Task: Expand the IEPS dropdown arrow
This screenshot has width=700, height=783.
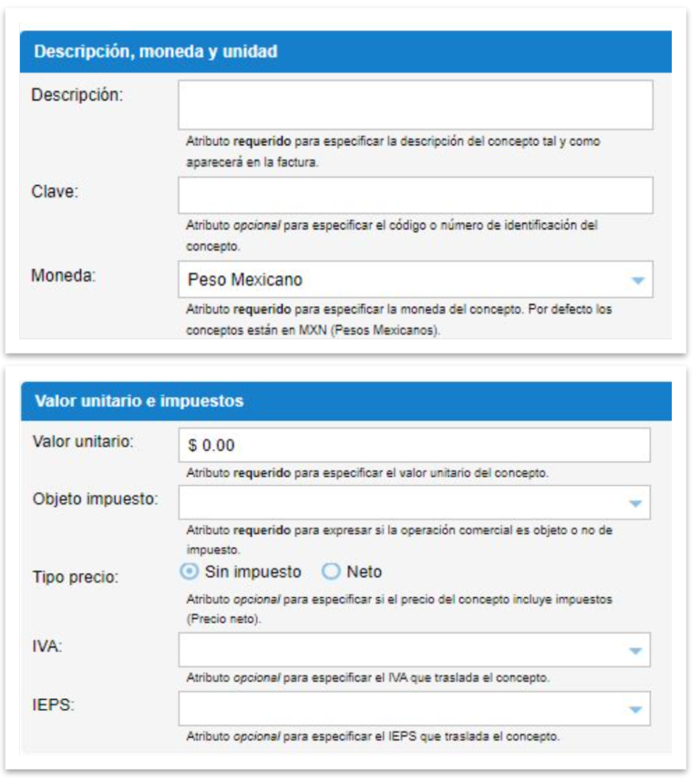Action: coord(635,709)
